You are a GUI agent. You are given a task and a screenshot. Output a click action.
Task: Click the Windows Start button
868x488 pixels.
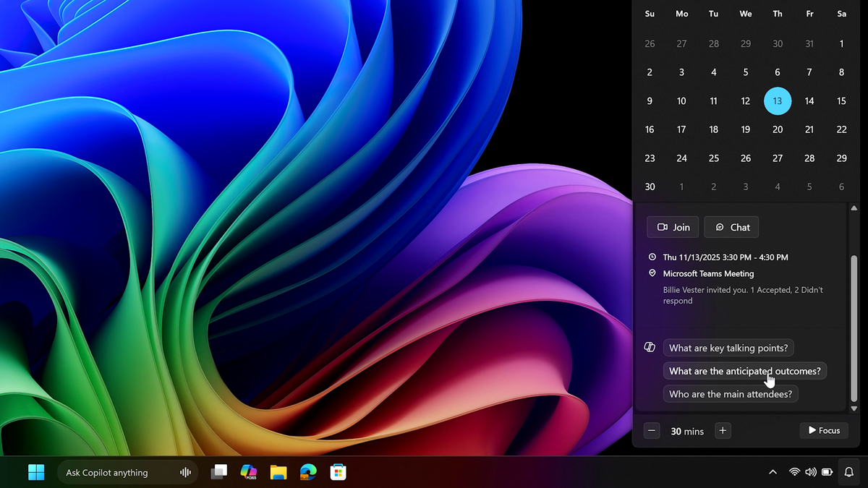tap(36, 472)
